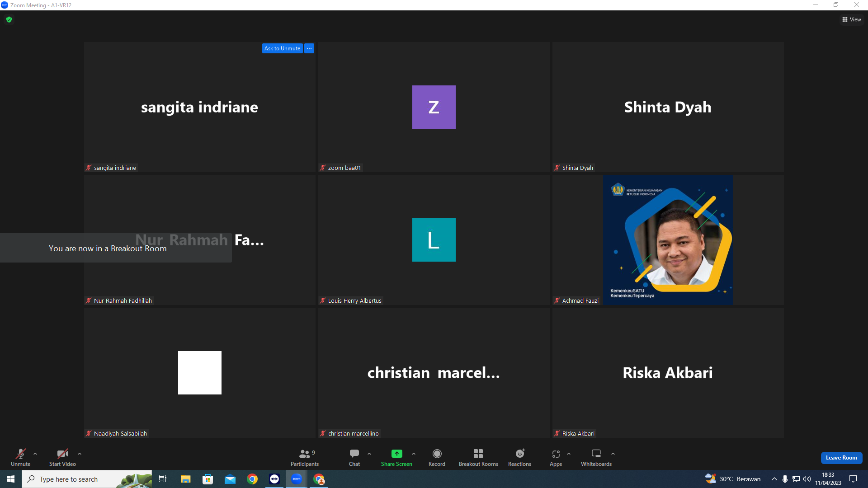
Task: Ask sangita indriane to unmute
Action: point(282,48)
